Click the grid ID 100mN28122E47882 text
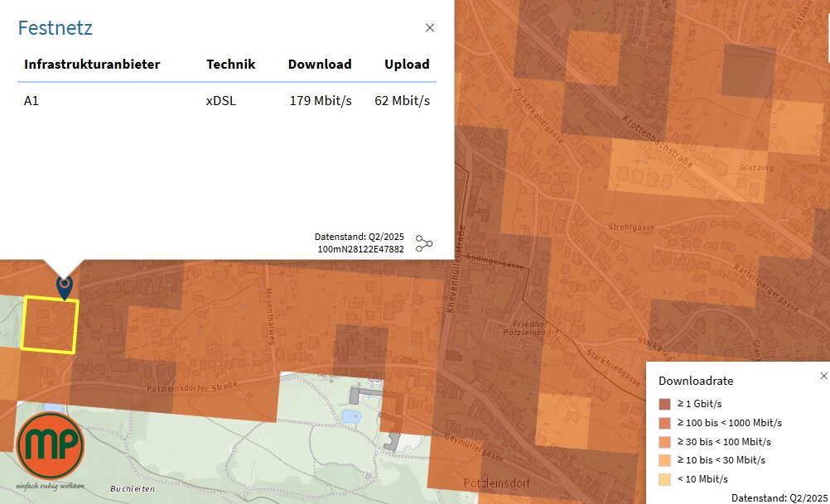The height and width of the screenshot is (504, 830). tap(360, 249)
